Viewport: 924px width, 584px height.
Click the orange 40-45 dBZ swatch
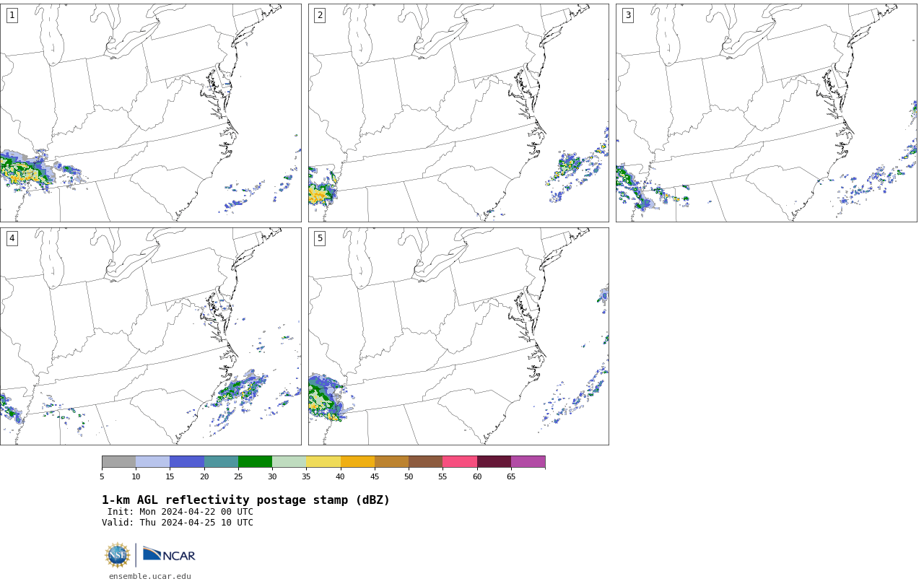(x=357, y=462)
